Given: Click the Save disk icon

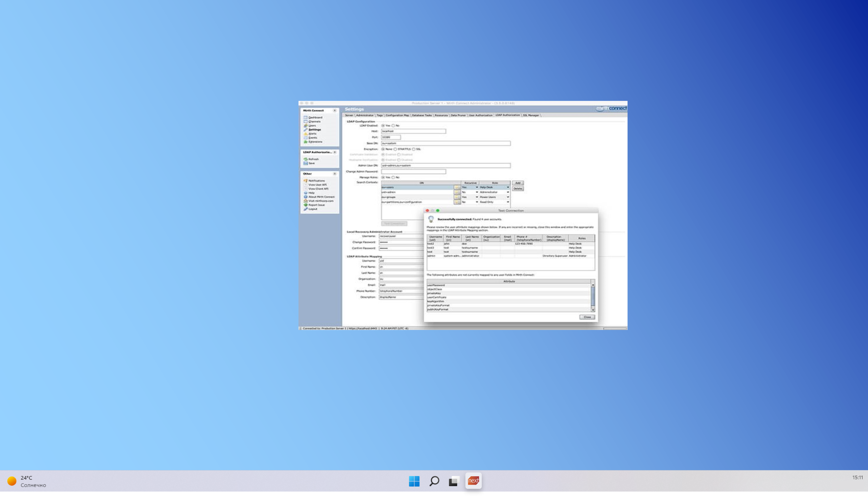Looking at the screenshot, I should (x=305, y=163).
